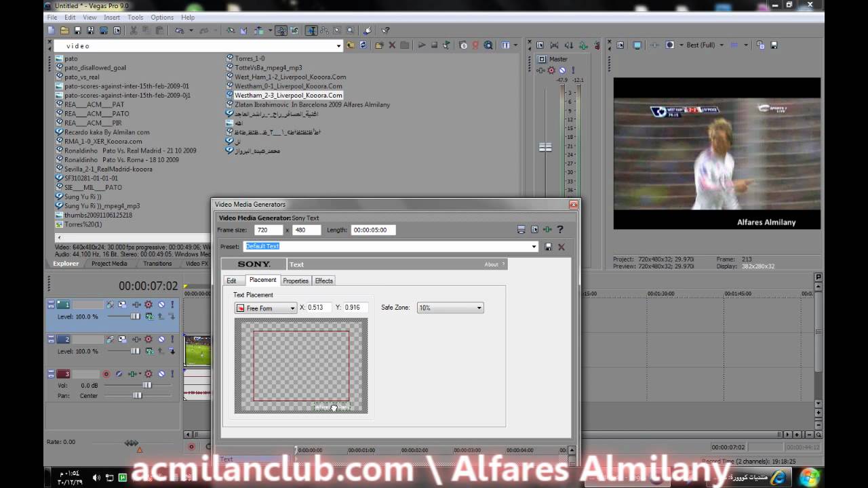Delete selected file with red X in Explorer
The image size is (868, 488).
point(392,45)
